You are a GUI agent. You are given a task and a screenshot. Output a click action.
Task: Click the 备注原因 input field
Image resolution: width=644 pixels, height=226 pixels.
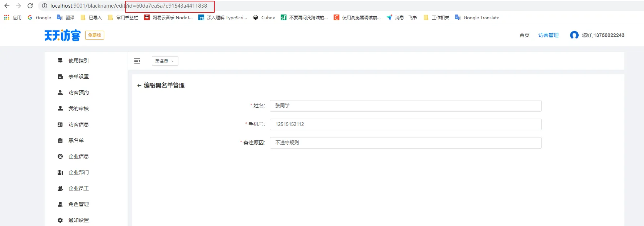[406, 143]
